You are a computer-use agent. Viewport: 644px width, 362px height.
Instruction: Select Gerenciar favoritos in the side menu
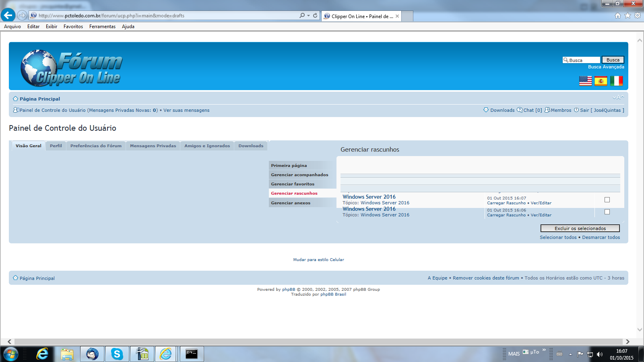(x=303, y=184)
